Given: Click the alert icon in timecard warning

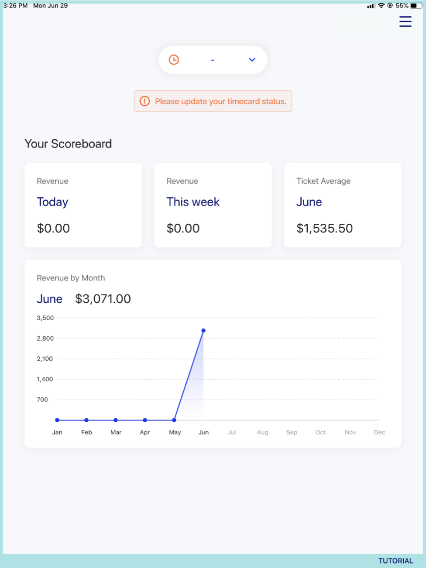Looking at the screenshot, I should [x=145, y=101].
